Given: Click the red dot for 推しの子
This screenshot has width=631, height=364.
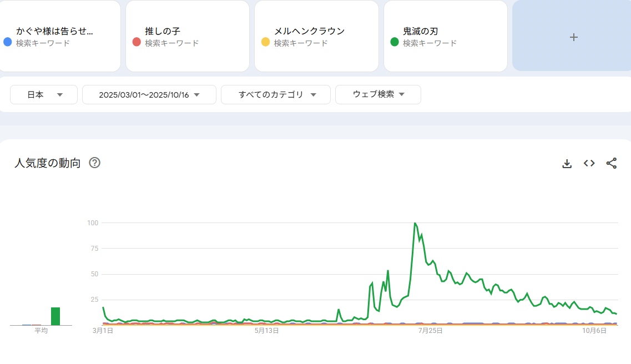Looking at the screenshot, I should tap(137, 42).
